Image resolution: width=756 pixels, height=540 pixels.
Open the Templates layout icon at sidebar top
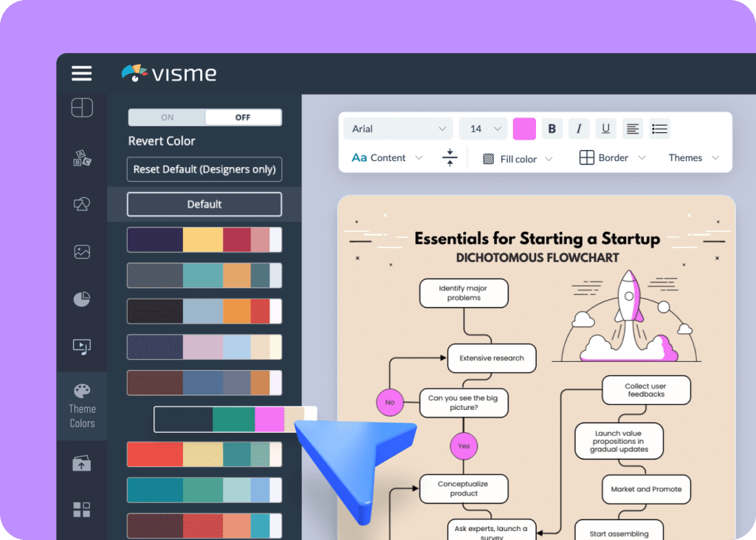point(82,108)
